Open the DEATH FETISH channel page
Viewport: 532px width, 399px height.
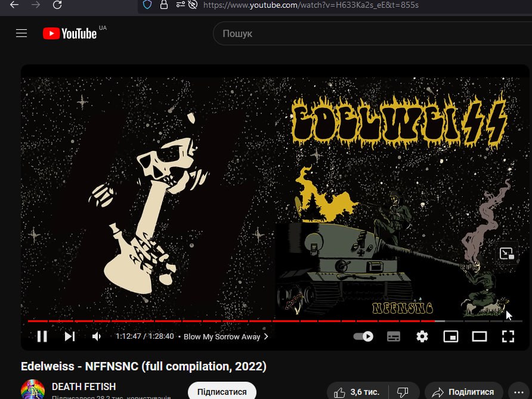[x=83, y=386]
